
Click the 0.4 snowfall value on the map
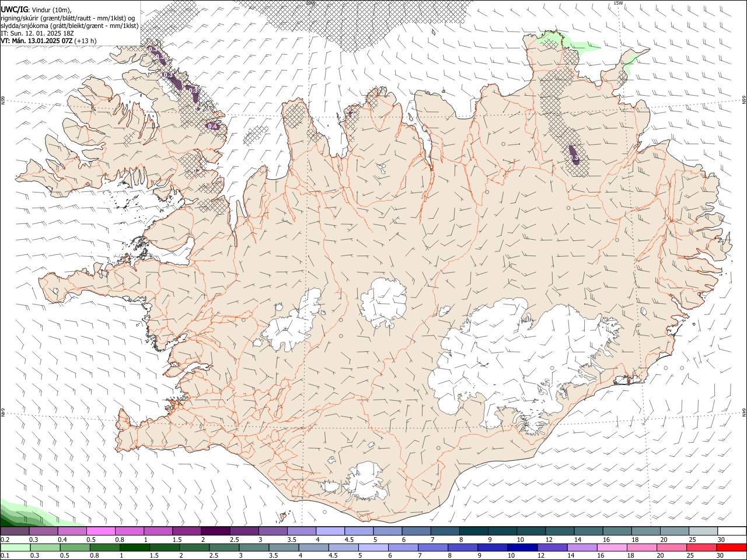(212, 126)
